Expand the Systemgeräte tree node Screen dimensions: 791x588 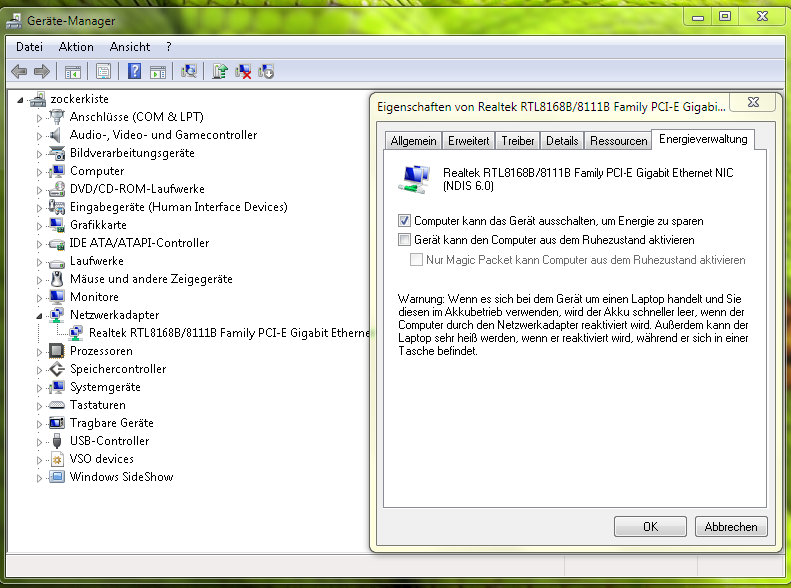(x=39, y=388)
